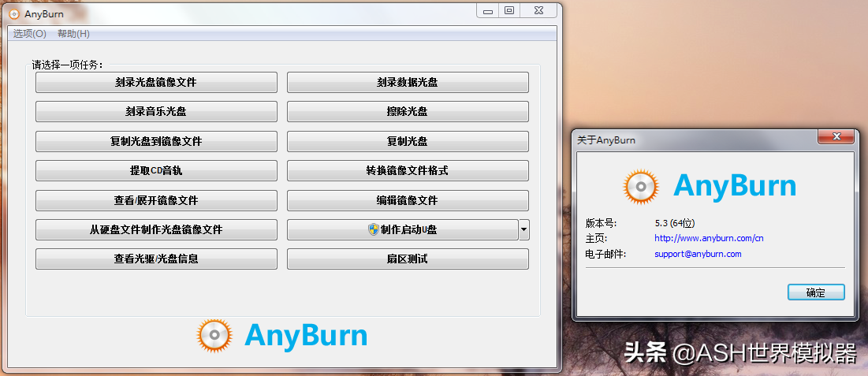Viewport: 868px width, 376px height.
Task: Click support@anyburn.com email link
Action: [x=698, y=254]
